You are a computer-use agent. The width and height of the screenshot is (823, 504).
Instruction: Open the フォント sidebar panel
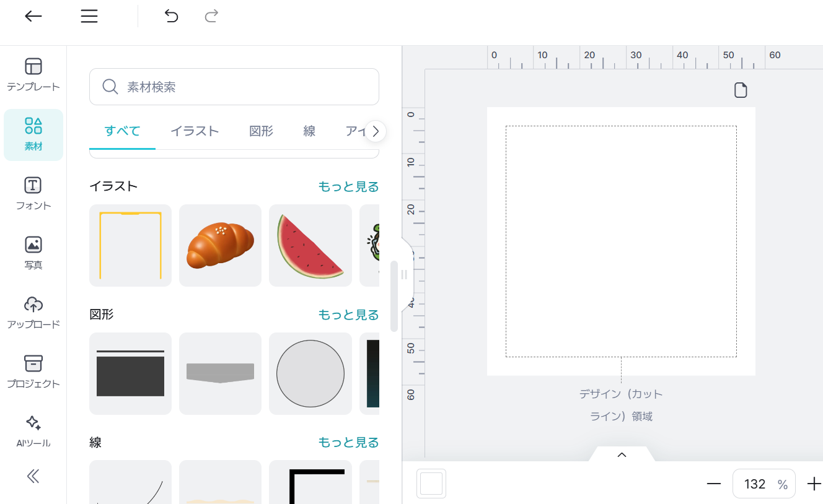pyautogui.click(x=33, y=194)
